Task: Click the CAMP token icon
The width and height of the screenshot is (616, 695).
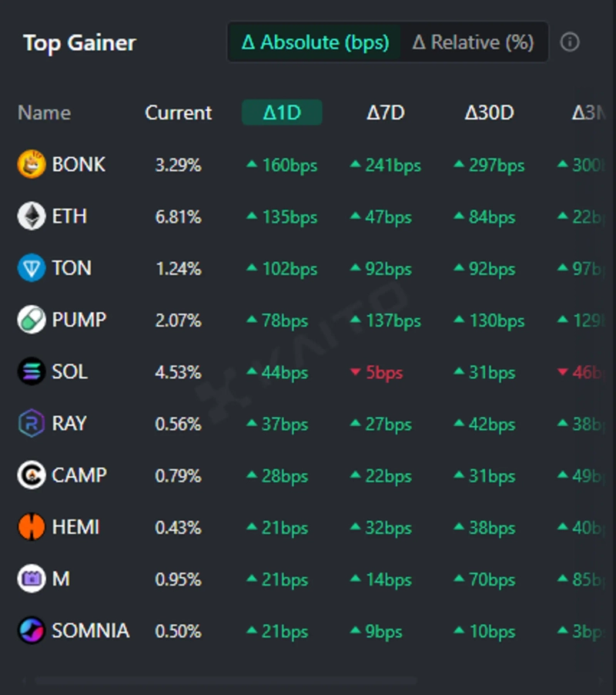Action: 32,475
